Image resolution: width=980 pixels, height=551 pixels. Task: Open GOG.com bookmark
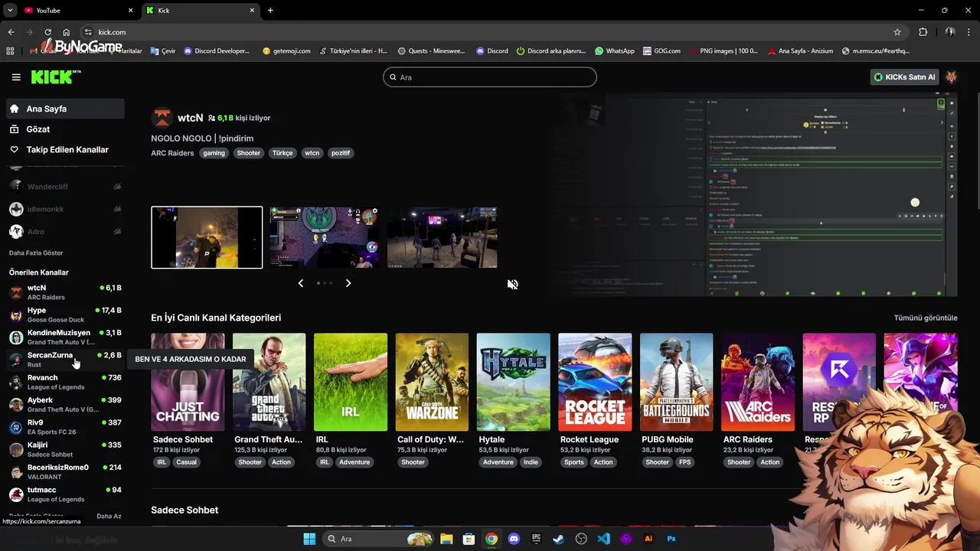coord(661,51)
